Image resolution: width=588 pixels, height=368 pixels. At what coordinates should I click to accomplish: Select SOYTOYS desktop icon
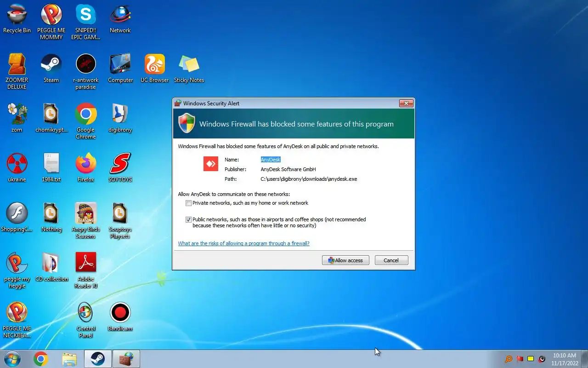[120, 168]
